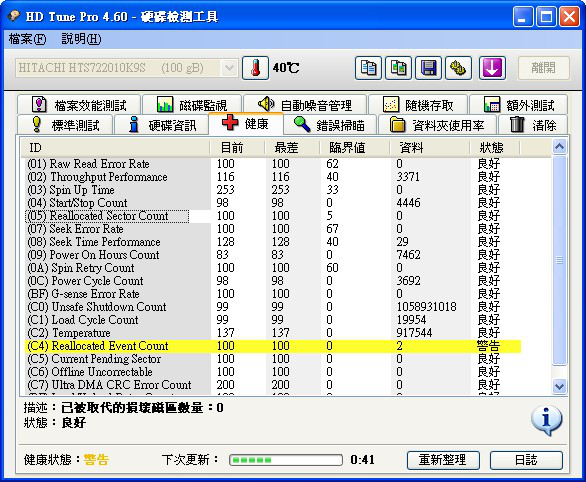This screenshot has width=586, height=482.
Task: Click the 臨界值 column header
Action: click(x=354, y=148)
